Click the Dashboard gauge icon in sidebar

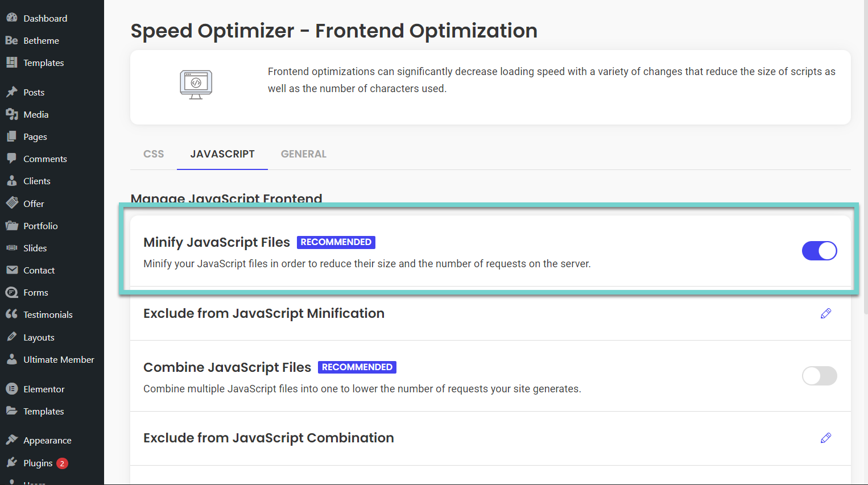tap(11, 18)
